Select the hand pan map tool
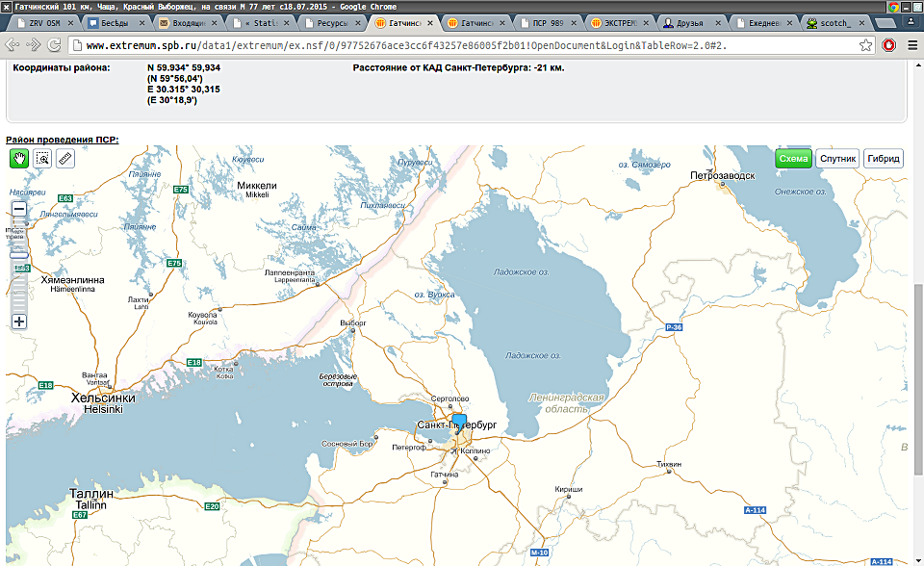The height and width of the screenshot is (566, 924). point(18,159)
